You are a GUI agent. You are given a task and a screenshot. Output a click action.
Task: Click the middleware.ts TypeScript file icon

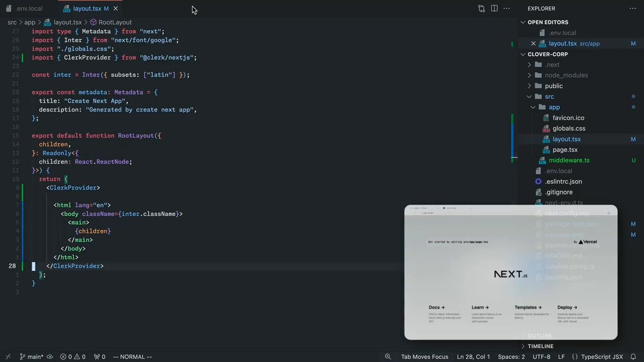(543, 160)
